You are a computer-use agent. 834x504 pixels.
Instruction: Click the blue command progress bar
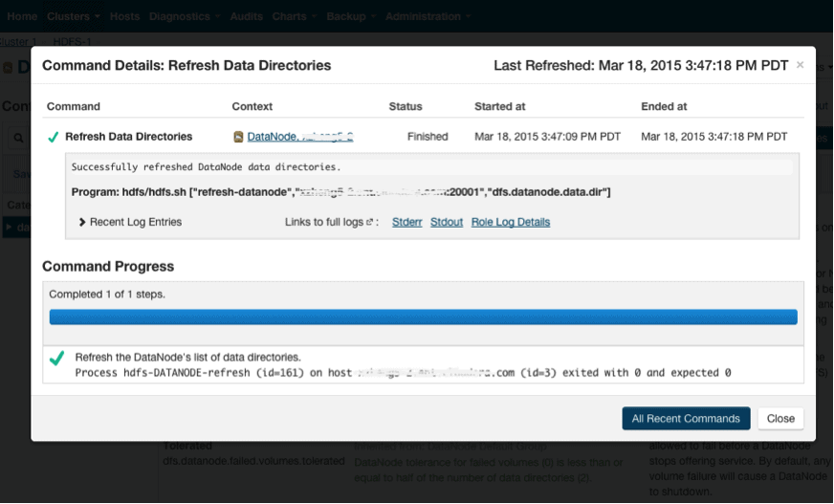click(423, 317)
